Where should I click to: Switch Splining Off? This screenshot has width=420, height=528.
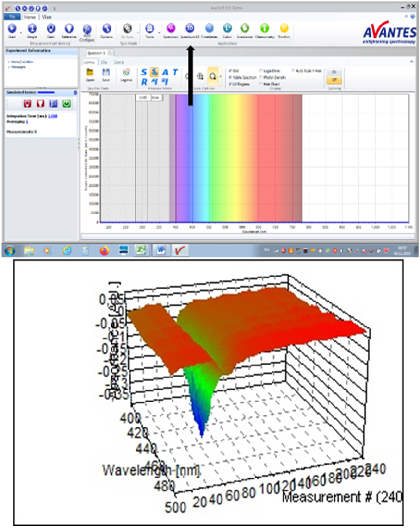(x=334, y=80)
